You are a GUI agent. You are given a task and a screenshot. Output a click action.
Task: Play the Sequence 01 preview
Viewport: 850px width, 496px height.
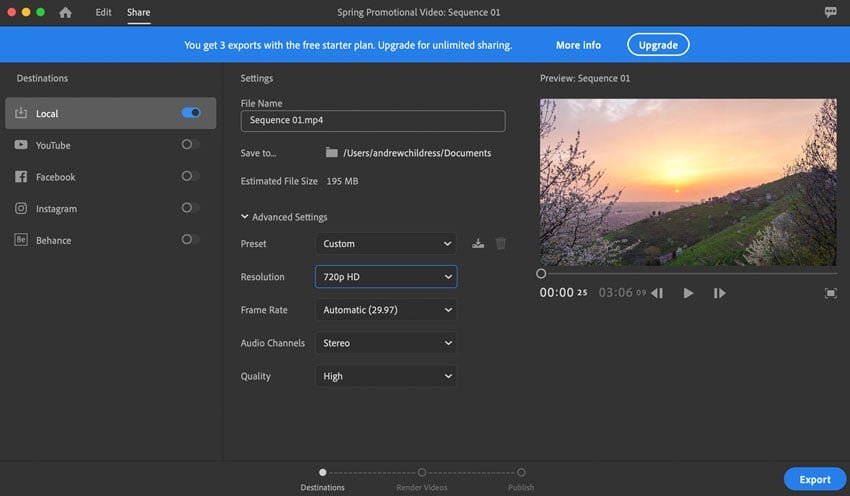click(x=688, y=293)
